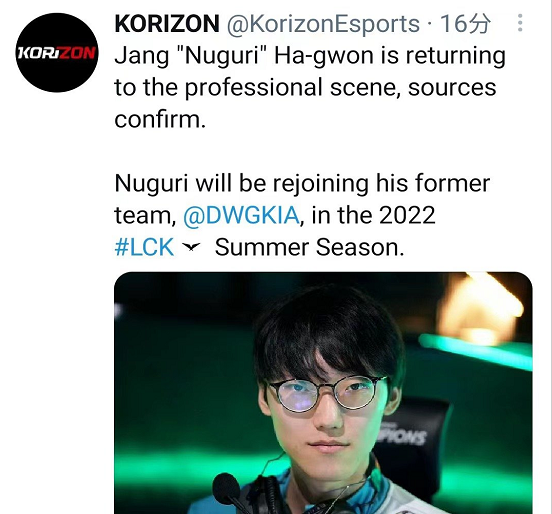Image resolution: width=552 pixels, height=514 pixels.
Task: Open the three-dot more options menu
Action: [x=520, y=24]
